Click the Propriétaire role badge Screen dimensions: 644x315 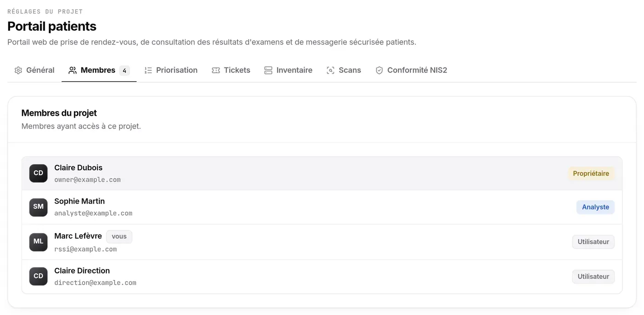(x=591, y=173)
